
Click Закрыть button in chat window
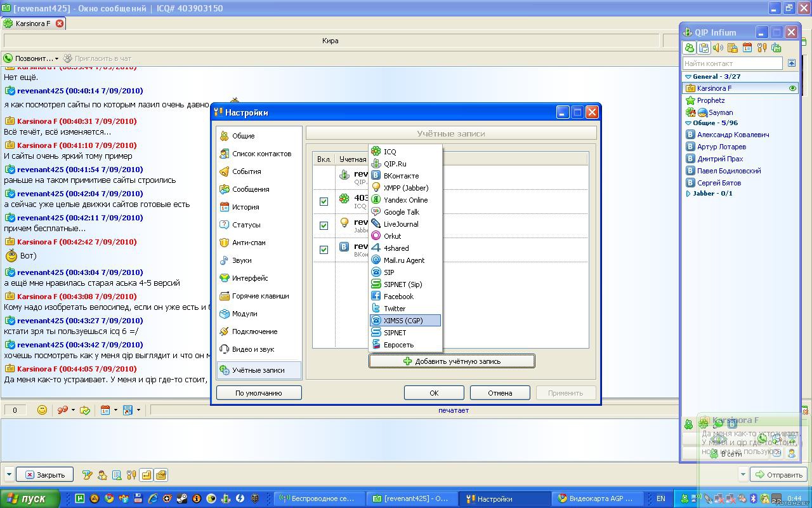[x=45, y=474]
